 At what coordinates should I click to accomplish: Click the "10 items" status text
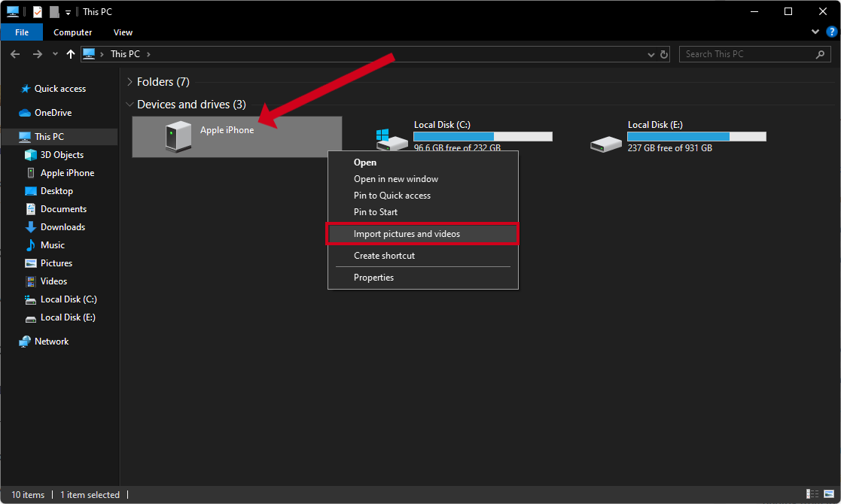pyautogui.click(x=28, y=495)
